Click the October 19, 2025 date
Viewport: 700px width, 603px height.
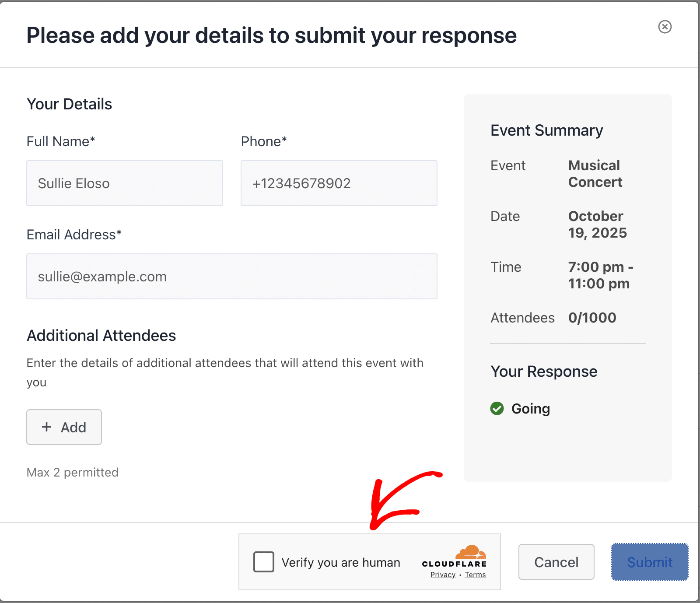pyautogui.click(x=597, y=224)
